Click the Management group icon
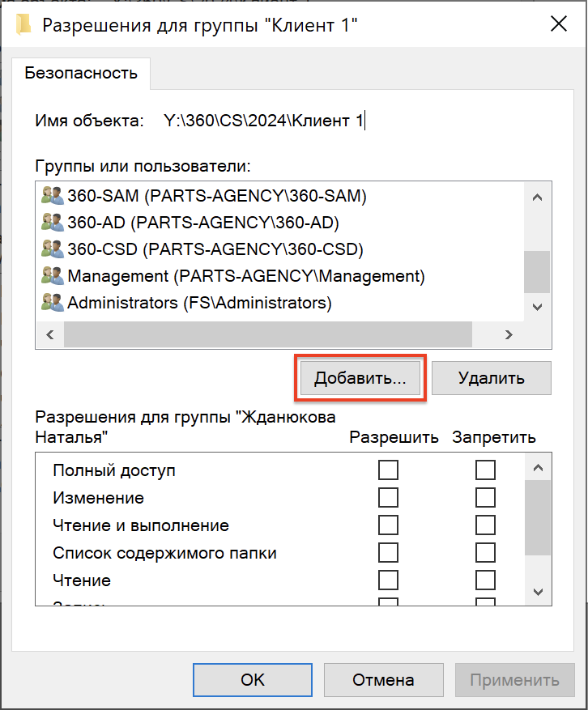This screenshot has height=710, width=588. pyautogui.click(x=52, y=276)
